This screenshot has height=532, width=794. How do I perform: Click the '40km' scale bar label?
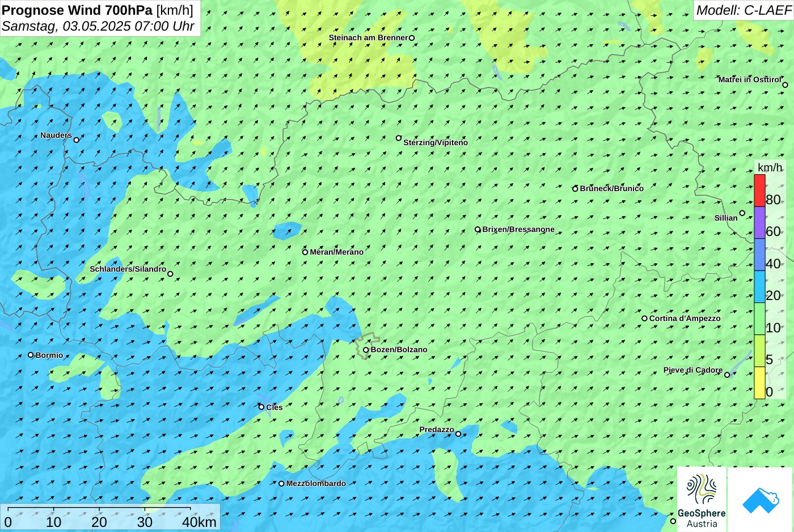tap(199, 522)
